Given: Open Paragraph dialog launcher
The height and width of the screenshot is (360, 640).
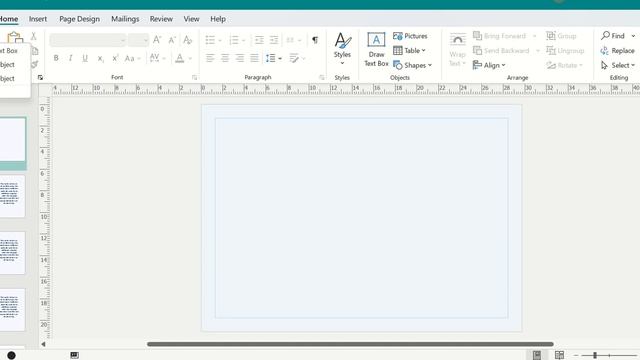Looking at the screenshot, I should [322, 78].
